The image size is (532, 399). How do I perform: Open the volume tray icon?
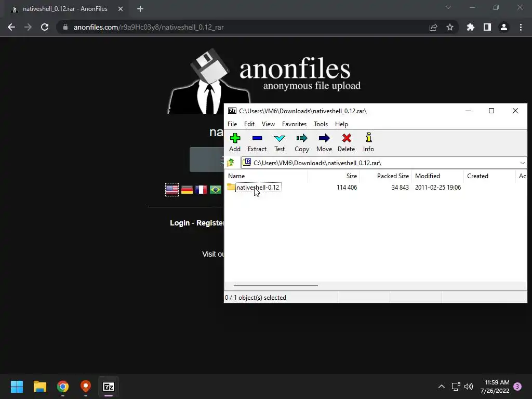(x=469, y=387)
